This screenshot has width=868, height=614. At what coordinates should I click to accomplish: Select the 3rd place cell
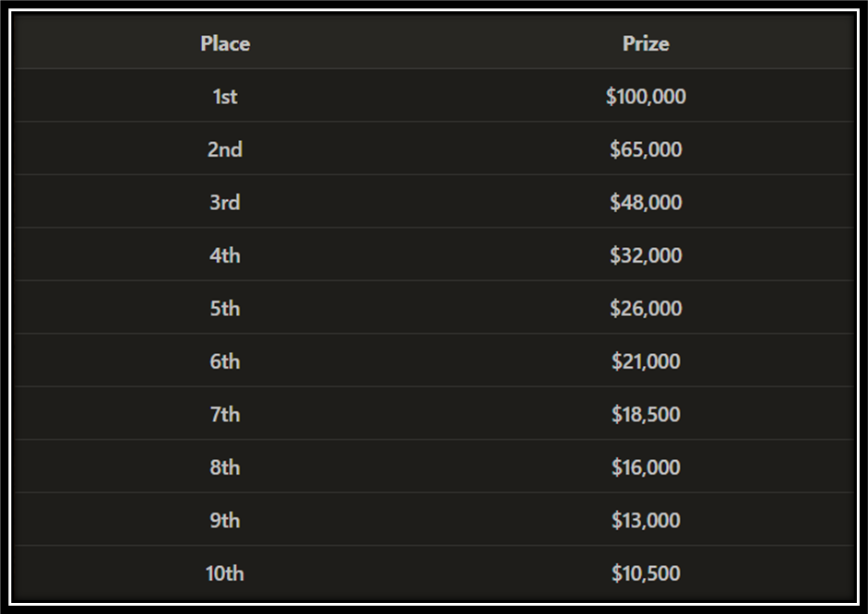(x=225, y=203)
